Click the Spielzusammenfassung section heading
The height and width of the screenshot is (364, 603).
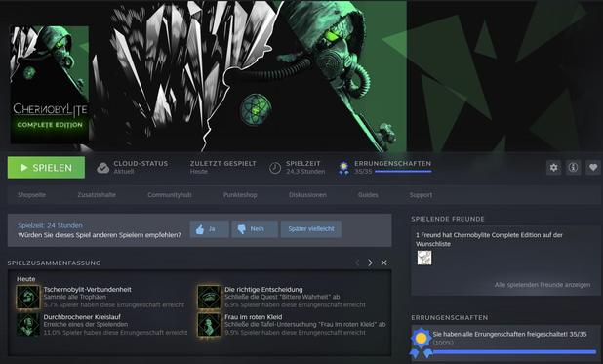point(55,263)
